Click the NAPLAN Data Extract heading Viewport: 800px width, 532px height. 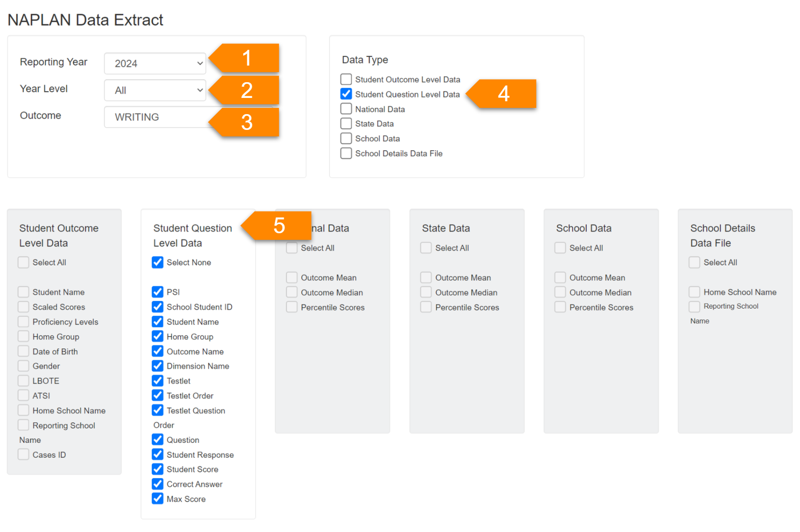(85, 20)
